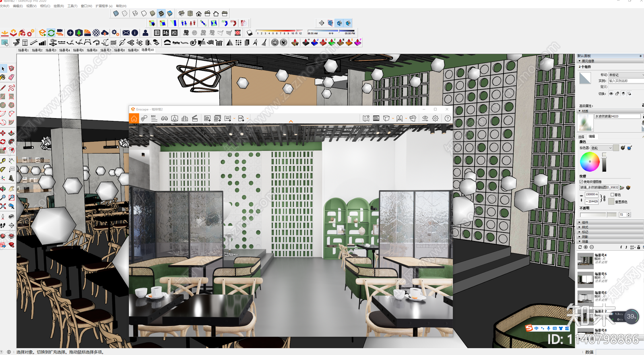
Task: Open color picker mode dropdown
Action: tap(601, 148)
